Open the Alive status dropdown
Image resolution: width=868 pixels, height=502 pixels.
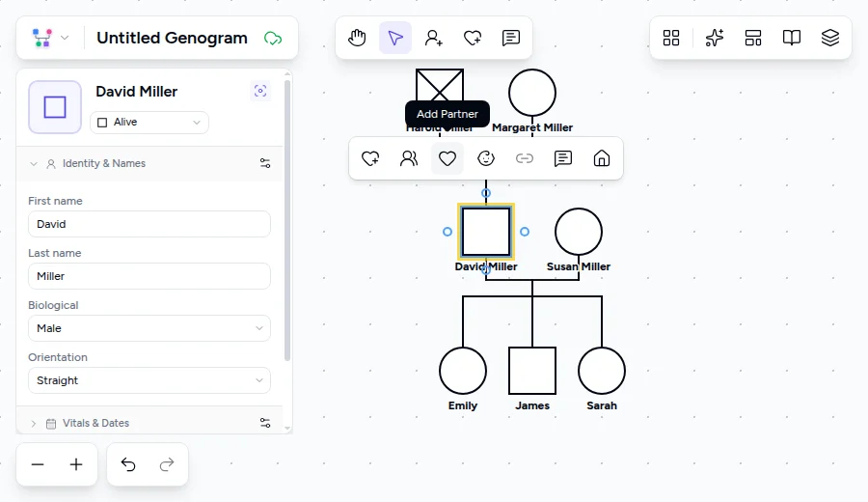coord(149,123)
